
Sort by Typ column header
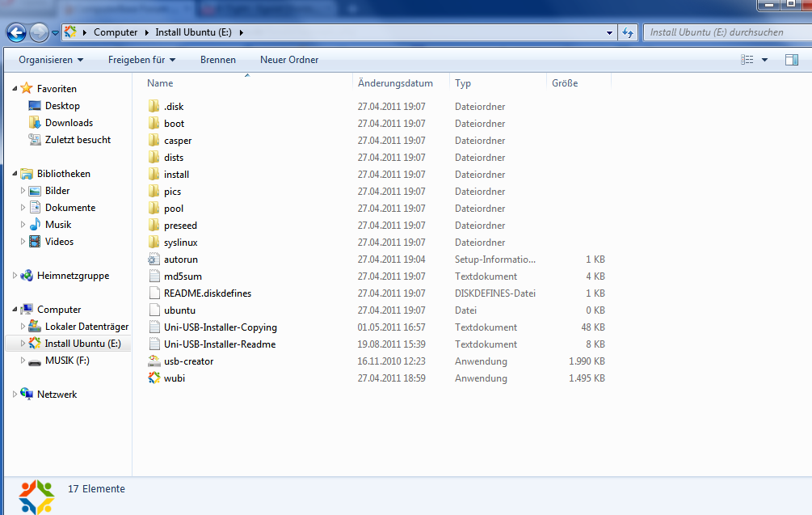[x=463, y=83]
